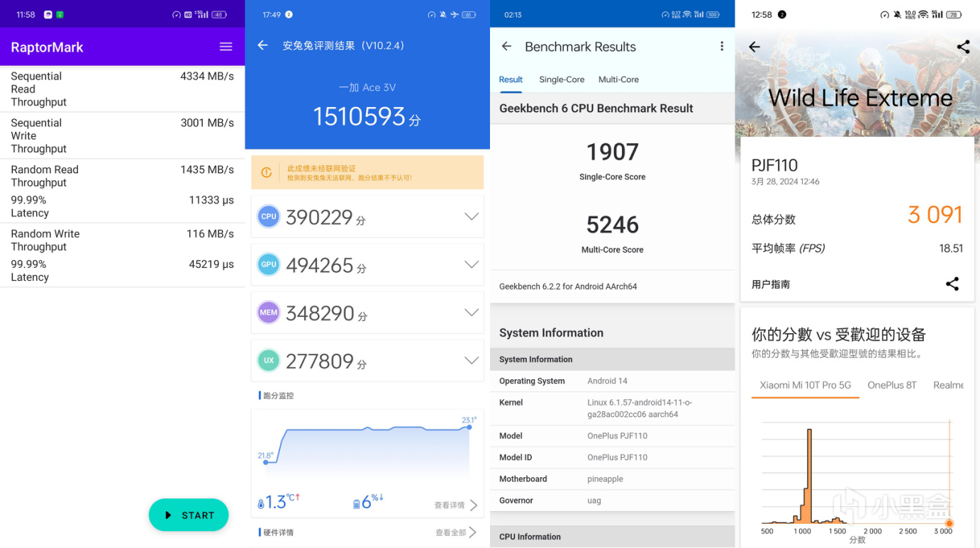
Task: Tap the latency value 45219 μs
Action: point(211,264)
